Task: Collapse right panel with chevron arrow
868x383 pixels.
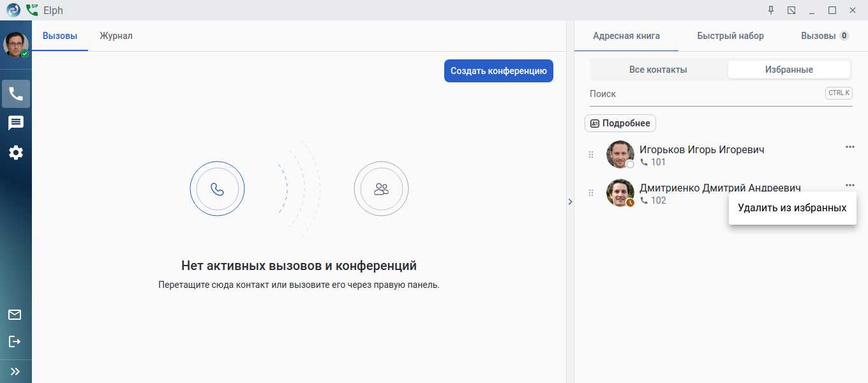Action: click(x=570, y=202)
